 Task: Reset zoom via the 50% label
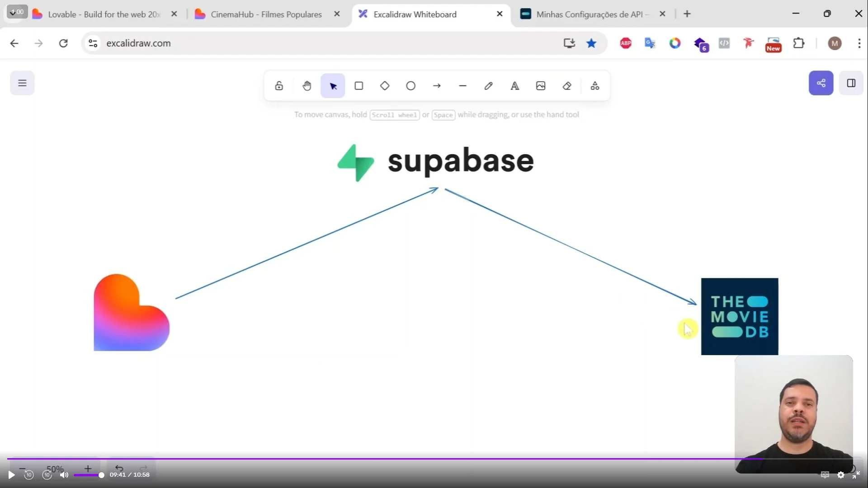(55, 469)
